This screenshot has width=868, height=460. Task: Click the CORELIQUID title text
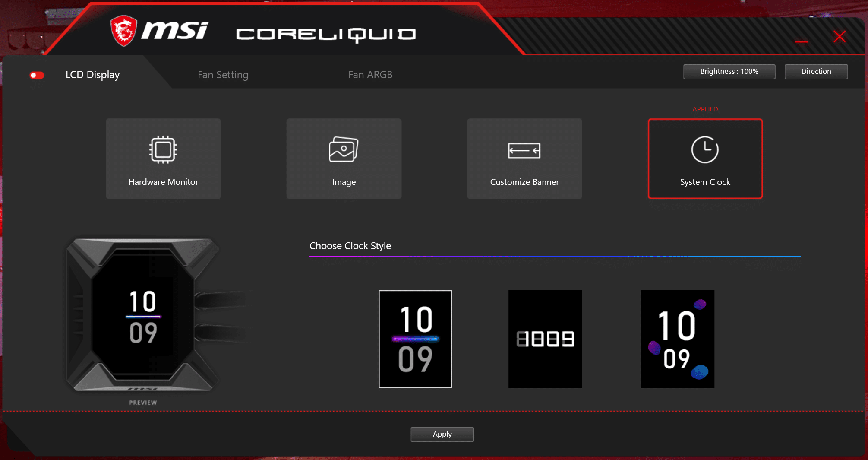coord(326,34)
